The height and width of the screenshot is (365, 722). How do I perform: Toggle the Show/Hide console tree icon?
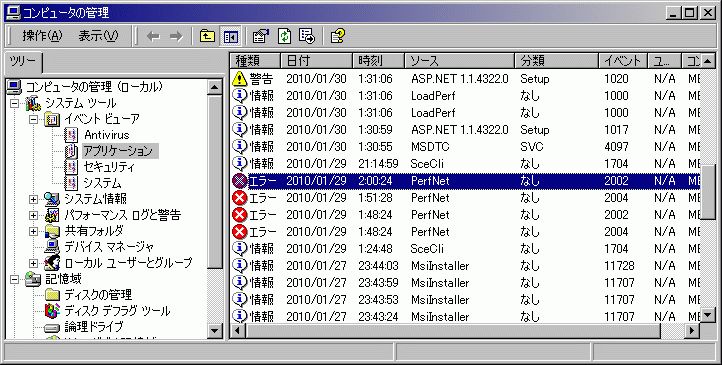[231, 36]
